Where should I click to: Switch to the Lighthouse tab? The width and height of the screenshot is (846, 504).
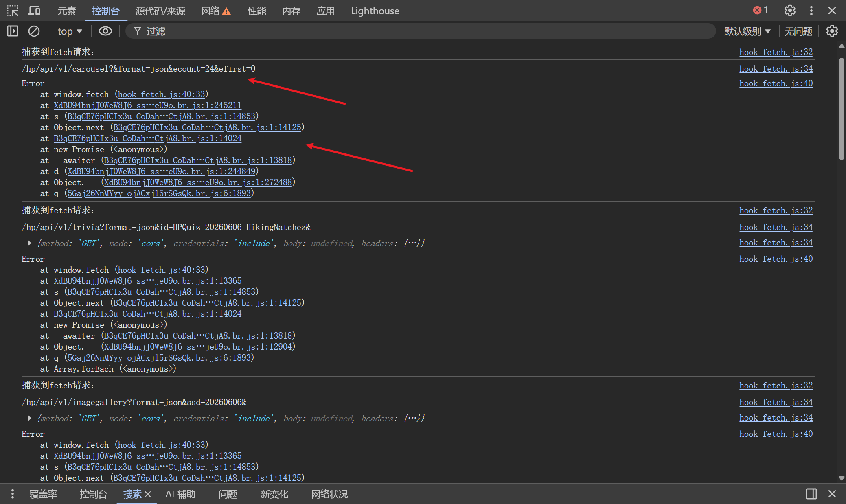pyautogui.click(x=375, y=11)
